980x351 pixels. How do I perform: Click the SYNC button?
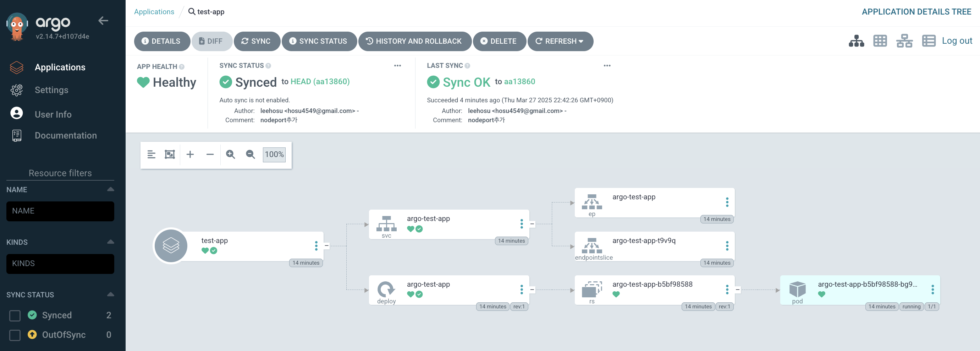pyautogui.click(x=257, y=41)
